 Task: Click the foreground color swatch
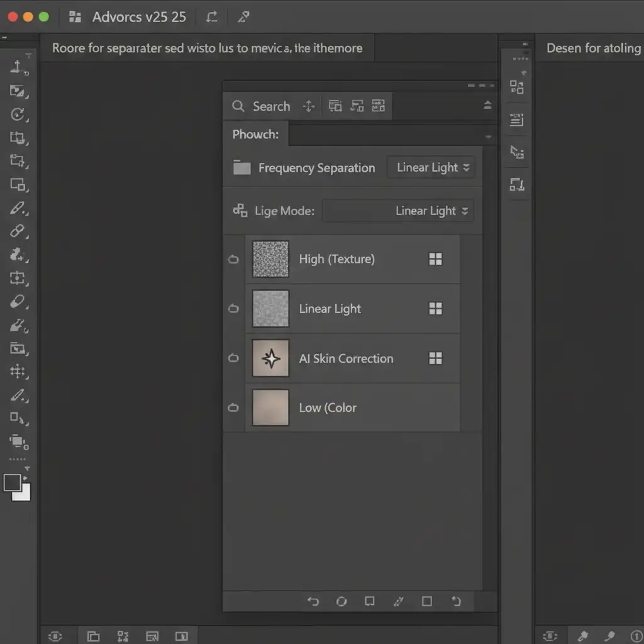click(12, 482)
